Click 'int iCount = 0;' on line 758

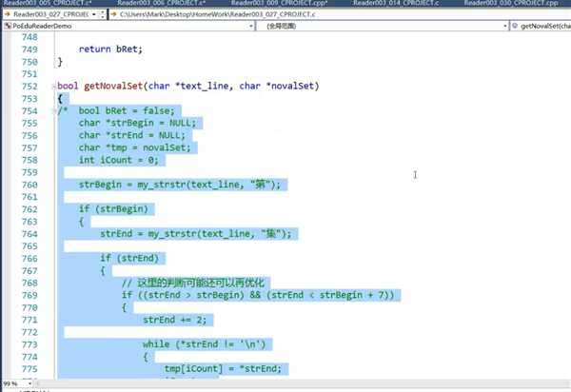(119, 160)
